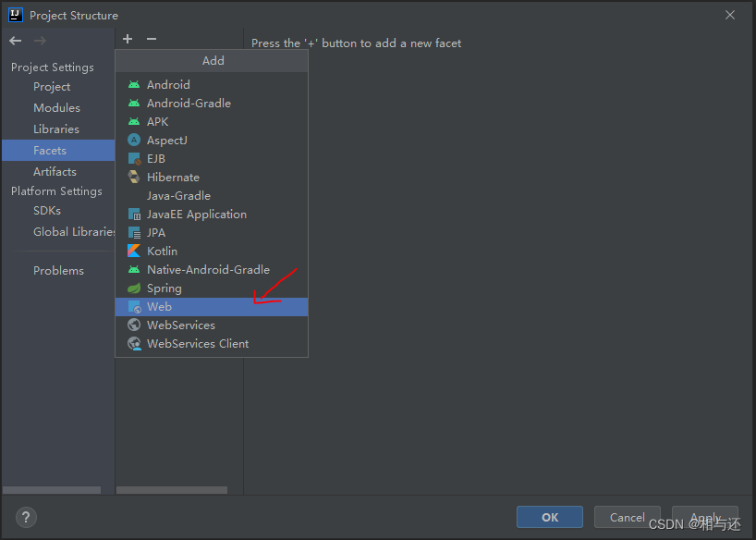This screenshot has width=756, height=540.
Task: Click the APK facet icon
Action: click(134, 122)
